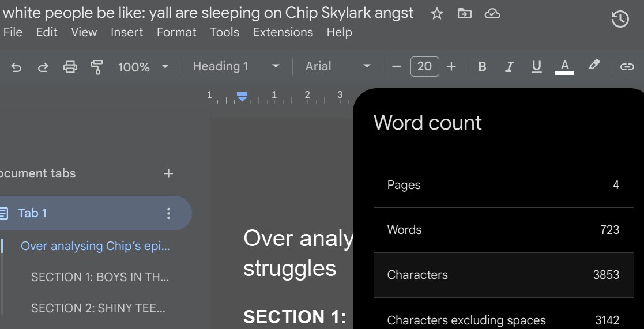The height and width of the screenshot is (329, 644).
Task: Star the document title
Action: (x=436, y=14)
